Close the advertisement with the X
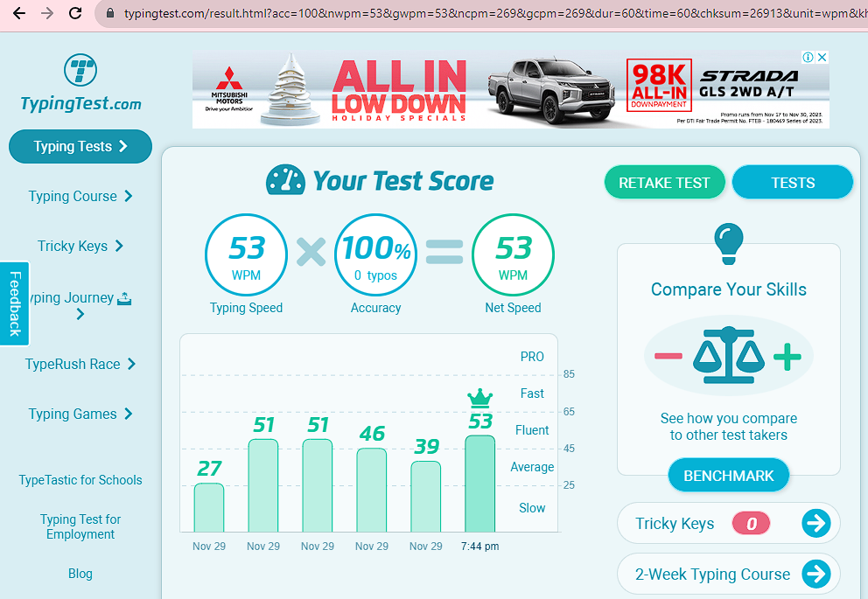The width and height of the screenshot is (868, 599). (x=822, y=57)
